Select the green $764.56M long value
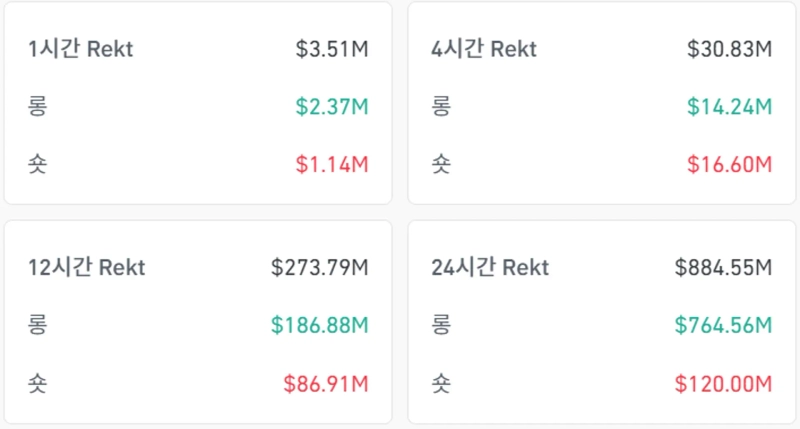The height and width of the screenshot is (429, 800). click(723, 325)
